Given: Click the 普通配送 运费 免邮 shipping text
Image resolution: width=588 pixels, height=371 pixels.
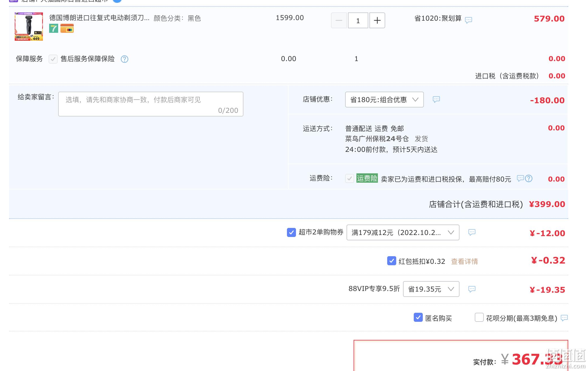Looking at the screenshot, I should tap(374, 129).
